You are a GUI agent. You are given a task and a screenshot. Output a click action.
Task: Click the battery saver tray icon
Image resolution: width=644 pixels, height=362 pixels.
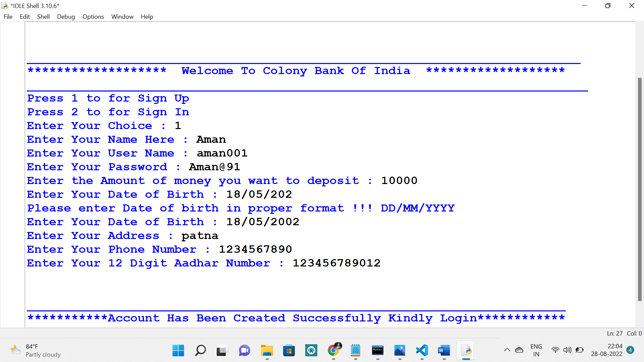point(580,350)
